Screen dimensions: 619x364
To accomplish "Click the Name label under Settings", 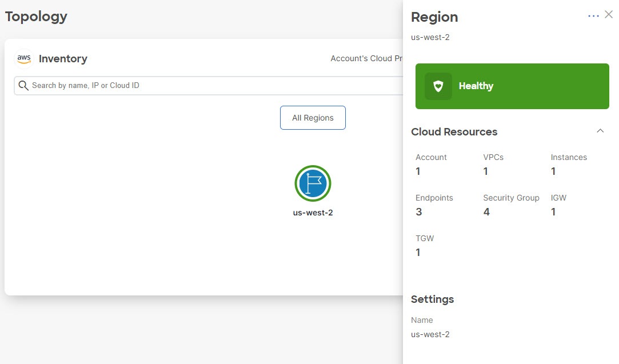I will (x=422, y=320).
